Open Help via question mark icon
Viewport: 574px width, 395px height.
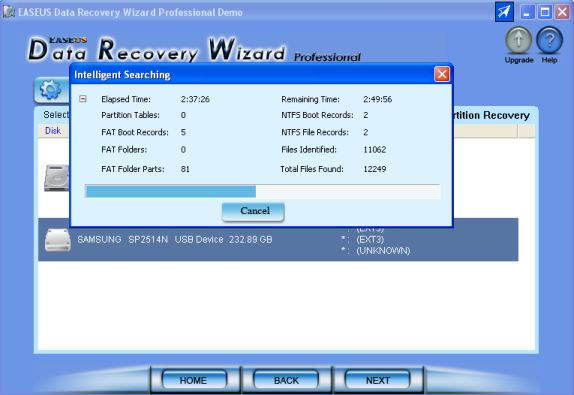tap(549, 40)
